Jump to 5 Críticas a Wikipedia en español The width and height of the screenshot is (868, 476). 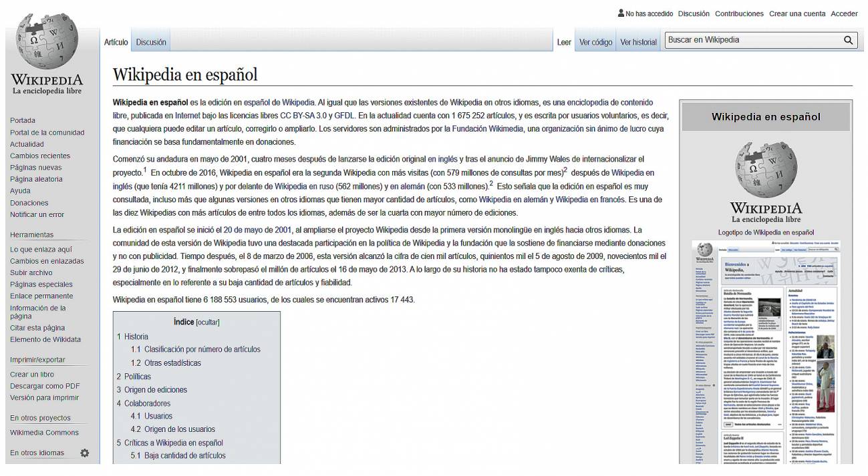[170, 443]
